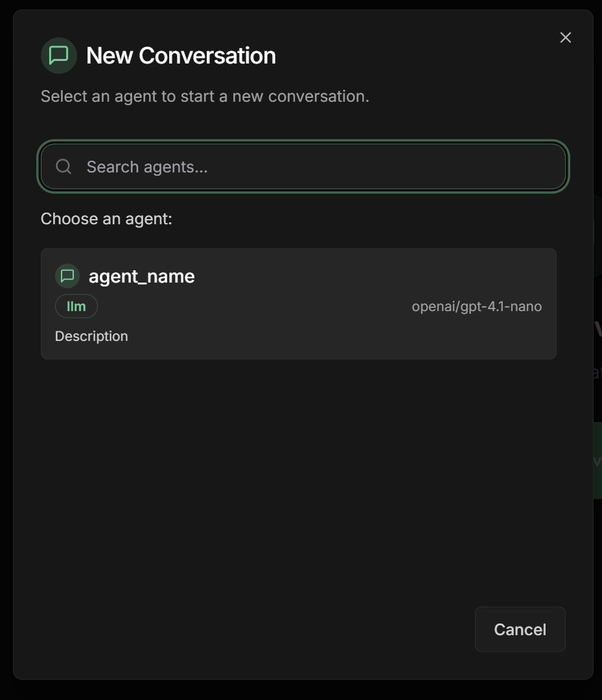Expand the openai/gpt-4.1-nano model label
Image resolution: width=602 pixels, height=700 pixels.
point(478,305)
